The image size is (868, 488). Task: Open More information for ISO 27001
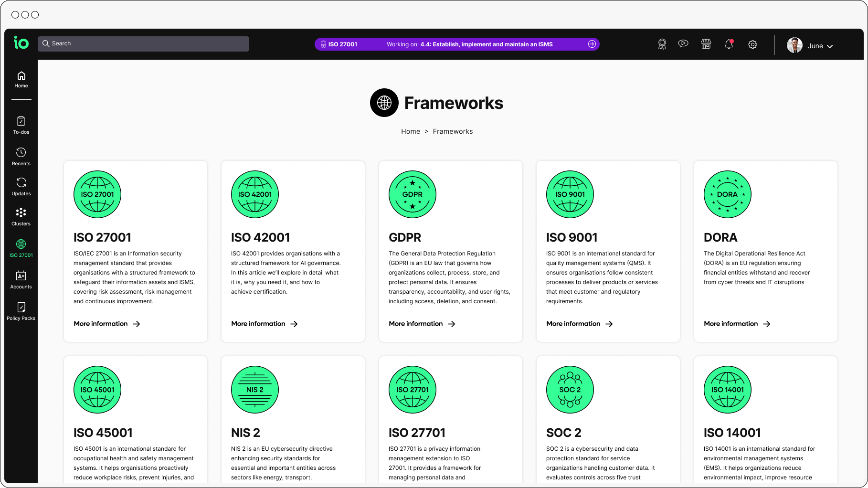[107, 324]
